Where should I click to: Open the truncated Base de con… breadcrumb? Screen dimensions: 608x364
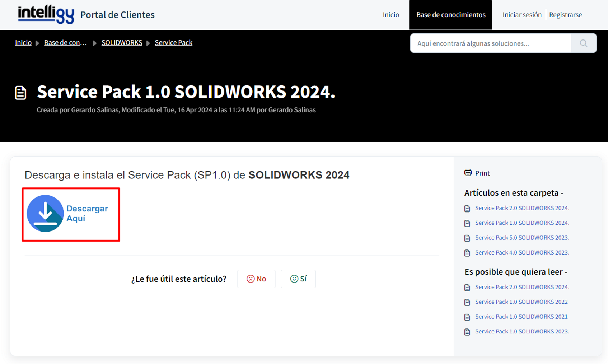point(65,43)
